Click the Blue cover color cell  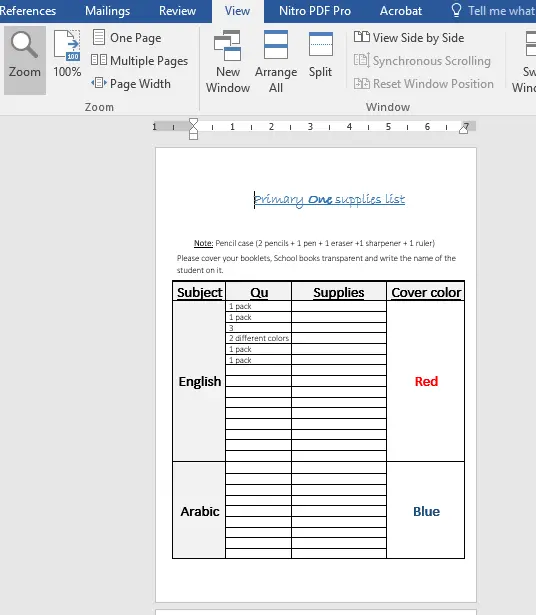pos(426,511)
